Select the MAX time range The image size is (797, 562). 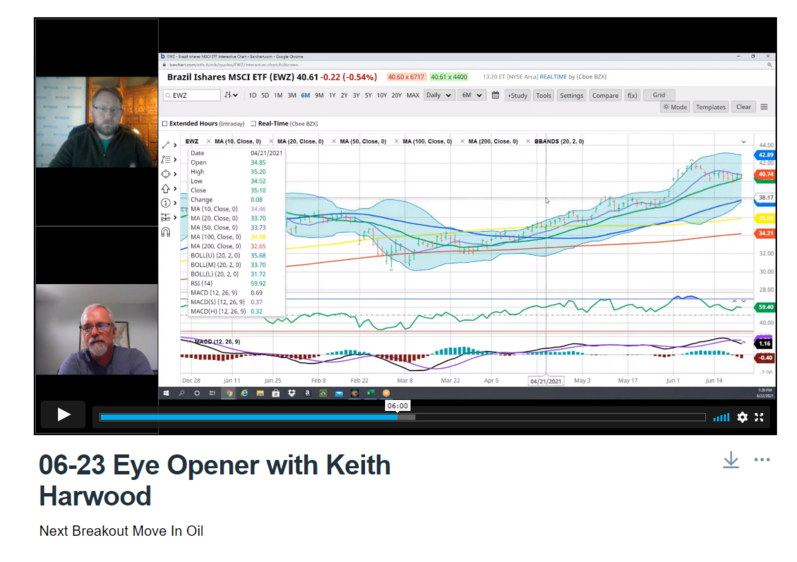click(413, 95)
